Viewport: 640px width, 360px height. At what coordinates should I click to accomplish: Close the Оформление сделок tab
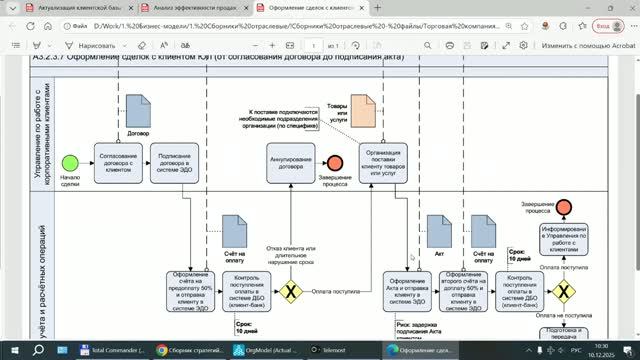pos(362,8)
